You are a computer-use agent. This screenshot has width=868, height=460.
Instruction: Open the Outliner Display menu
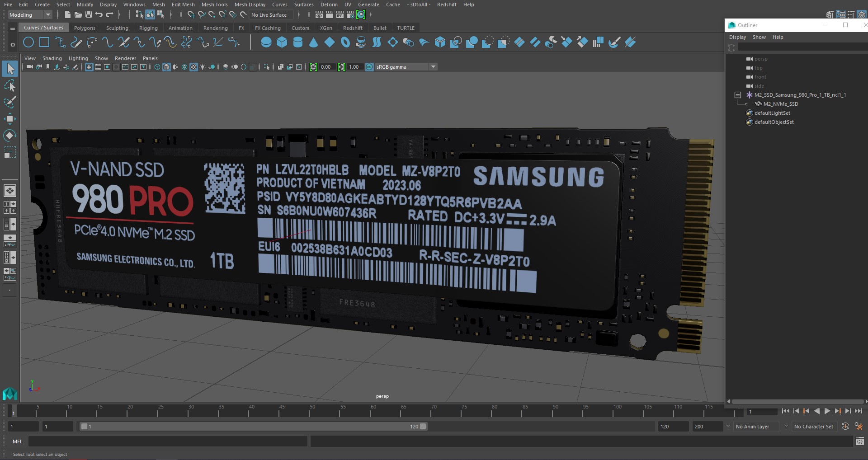click(737, 37)
